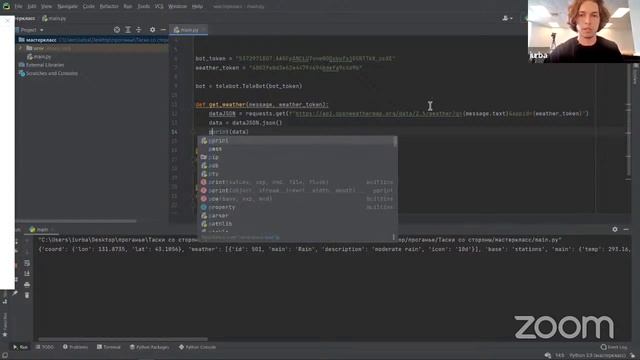Open the Project view dropdown
The height and width of the screenshot is (360, 640).
pos(31,30)
